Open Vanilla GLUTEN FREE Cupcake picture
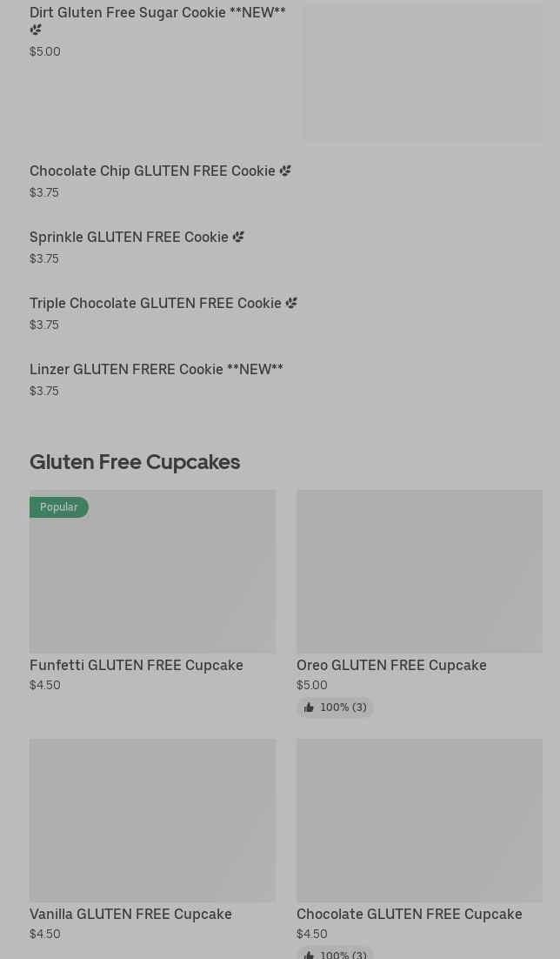The height and width of the screenshot is (959, 560). pyautogui.click(x=152, y=821)
